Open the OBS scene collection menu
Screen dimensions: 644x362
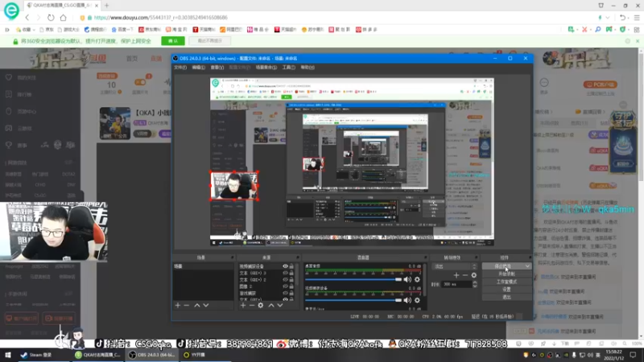(266, 68)
